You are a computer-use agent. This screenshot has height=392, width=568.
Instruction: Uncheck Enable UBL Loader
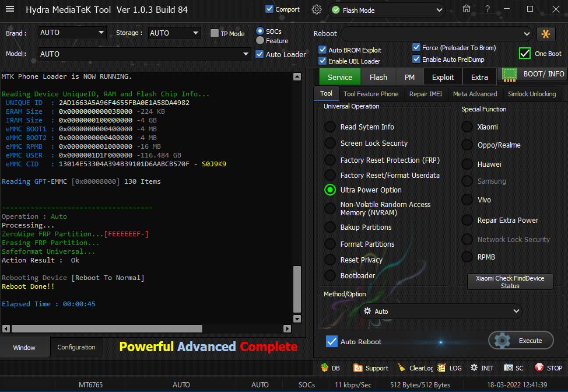click(322, 61)
